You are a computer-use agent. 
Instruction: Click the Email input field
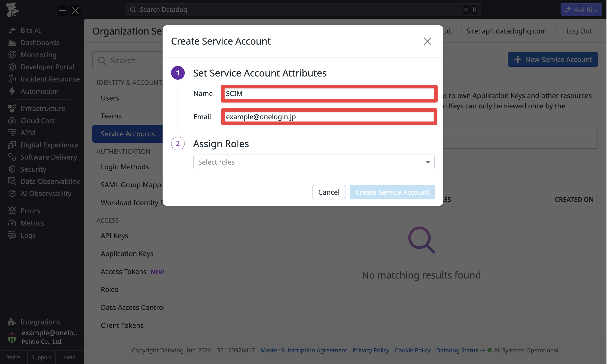329,117
